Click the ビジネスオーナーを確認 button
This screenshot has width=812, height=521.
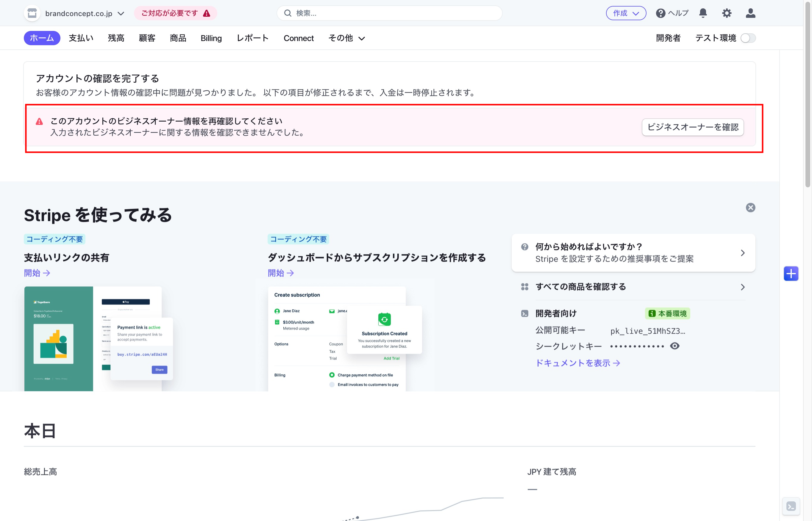click(692, 127)
